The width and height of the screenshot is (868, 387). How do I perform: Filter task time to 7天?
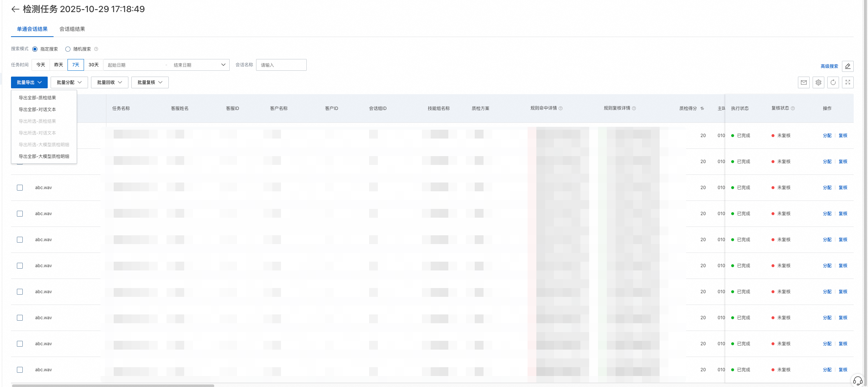(76, 65)
